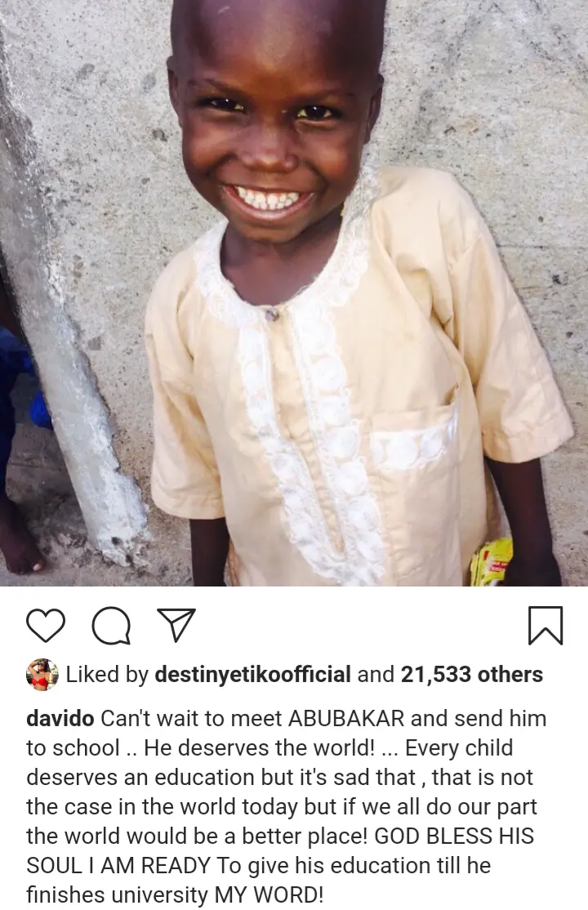This screenshot has height=910, width=588.
Task: Share the post using the paper plane icon
Action: pyautogui.click(x=176, y=625)
